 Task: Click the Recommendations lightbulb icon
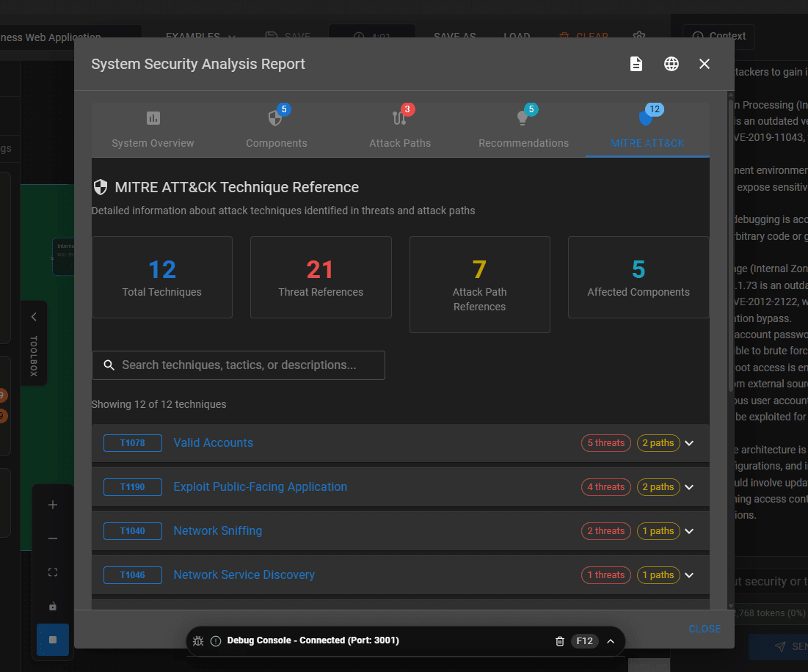click(x=523, y=118)
